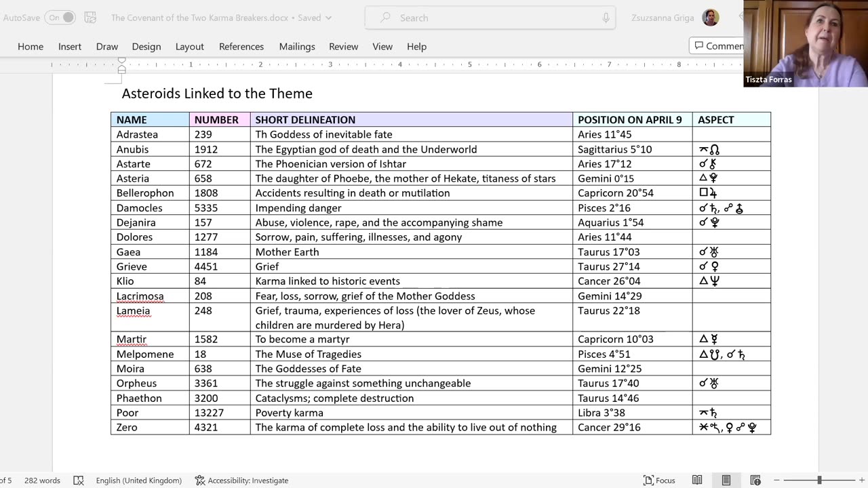Click the Sagittarius 5°10 position cell
This screenshot has height=488, width=868.
tap(633, 149)
